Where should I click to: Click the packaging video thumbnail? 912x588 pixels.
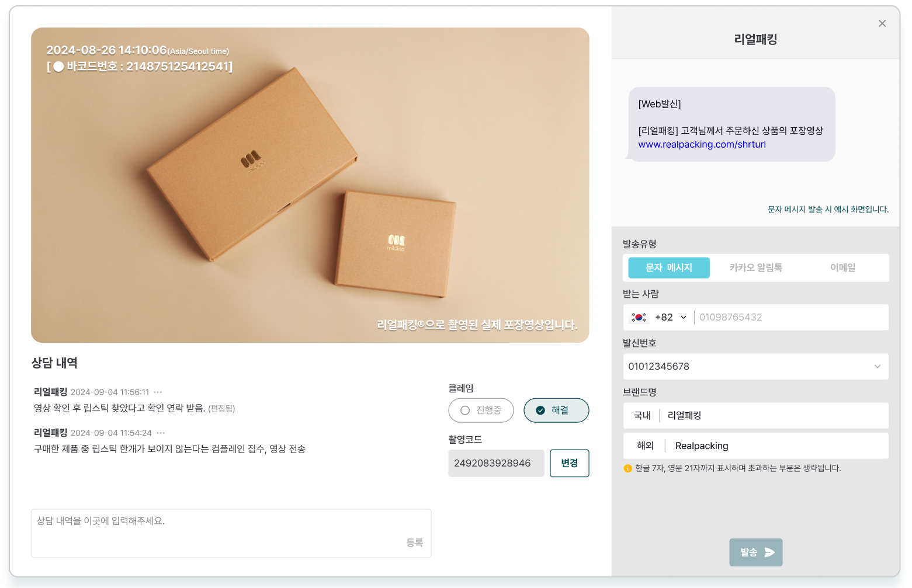[310, 185]
